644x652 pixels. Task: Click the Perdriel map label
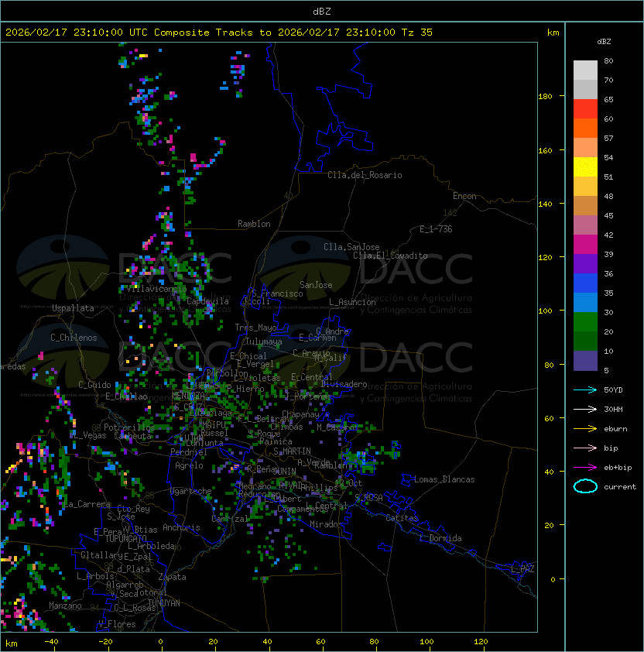click(x=188, y=452)
